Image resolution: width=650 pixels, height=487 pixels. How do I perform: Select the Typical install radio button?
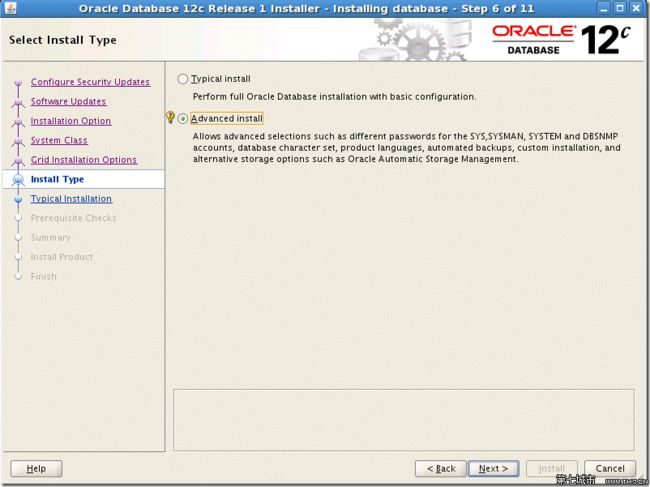coord(182,79)
